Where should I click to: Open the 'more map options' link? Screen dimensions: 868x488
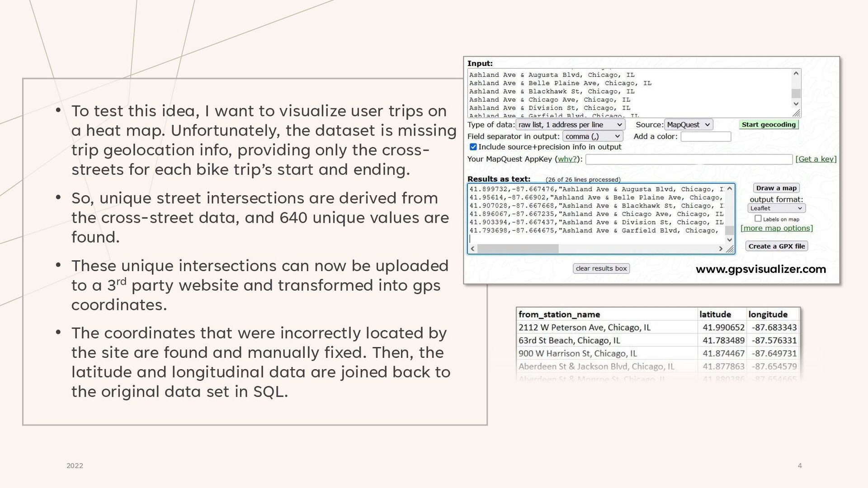[x=777, y=228]
